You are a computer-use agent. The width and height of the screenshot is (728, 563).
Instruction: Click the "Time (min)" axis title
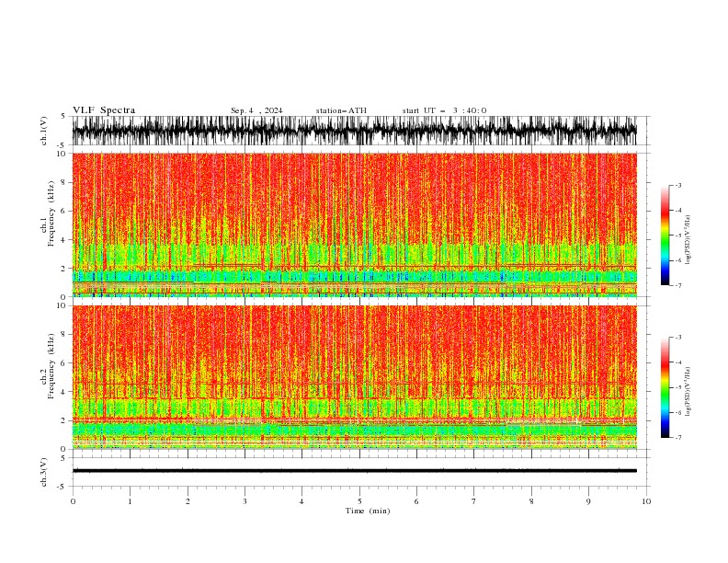[368, 511]
